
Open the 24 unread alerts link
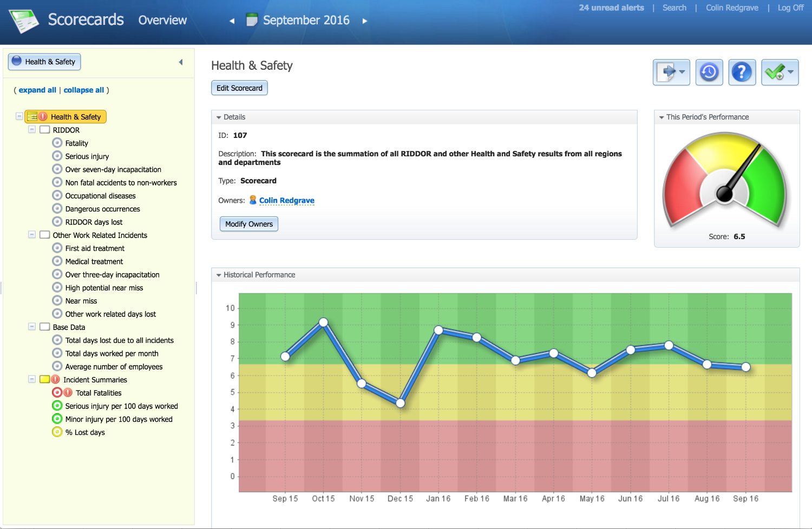[611, 8]
